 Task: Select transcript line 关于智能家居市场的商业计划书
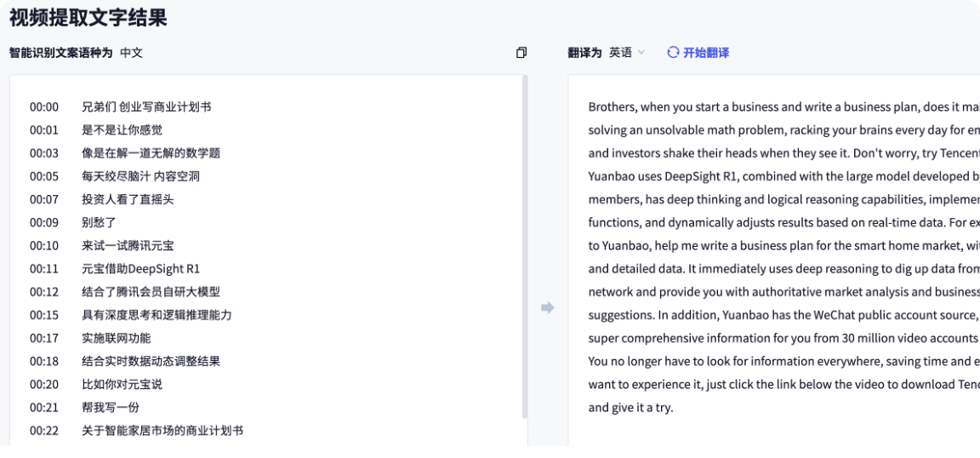point(162,431)
